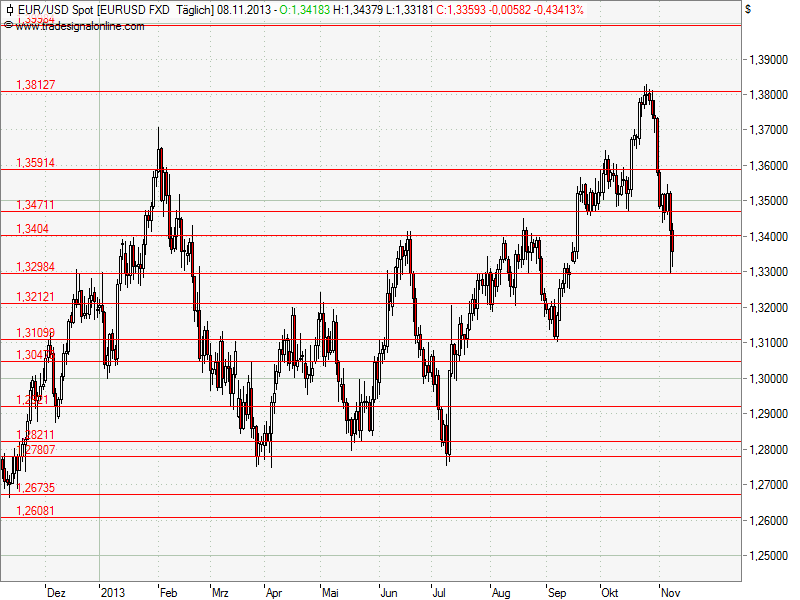This screenshot has height=600, width=800.
Task: Select the EUR/USD Spot chart title
Action: 55,9
